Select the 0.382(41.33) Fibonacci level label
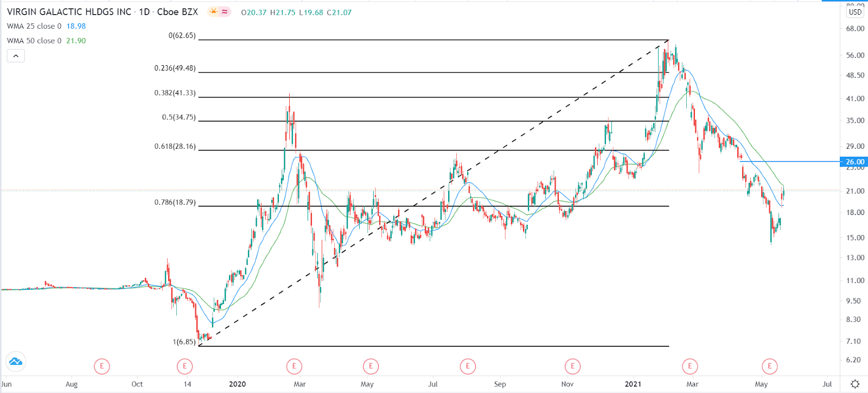 click(175, 93)
